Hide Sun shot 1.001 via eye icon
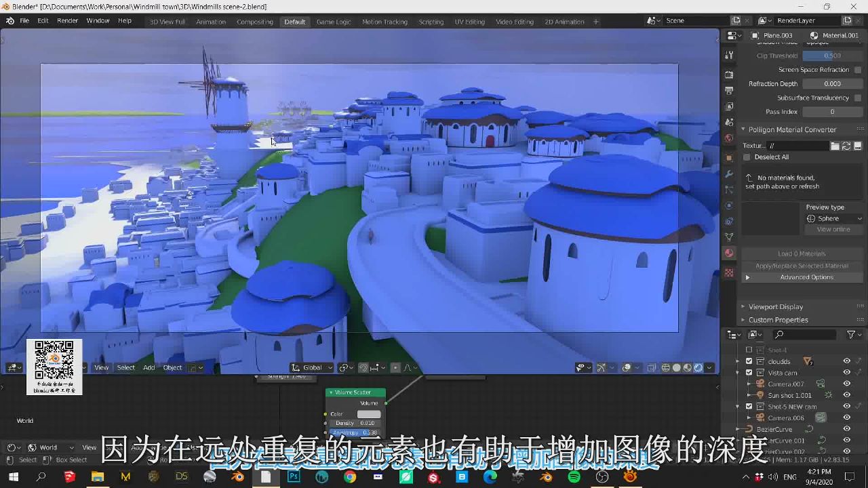This screenshot has width=868, height=488. tap(846, 395)
